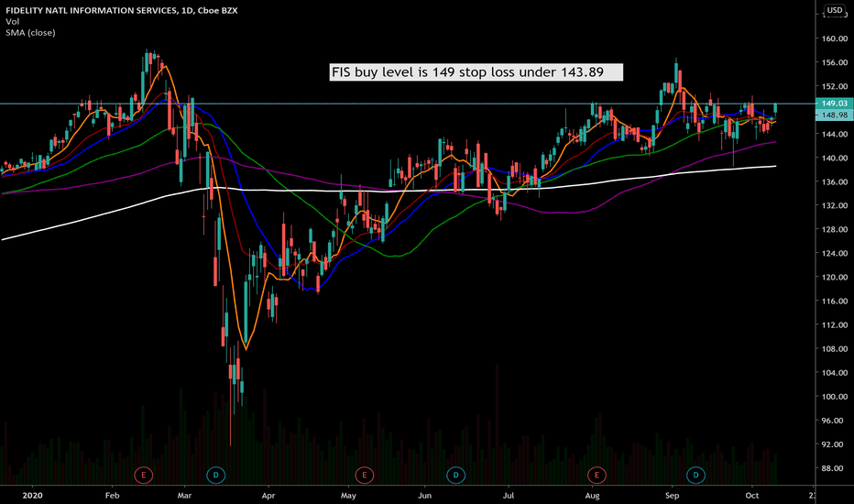854x504 pixels.
Task: Click the May earnings E marker
Action: 365,475
